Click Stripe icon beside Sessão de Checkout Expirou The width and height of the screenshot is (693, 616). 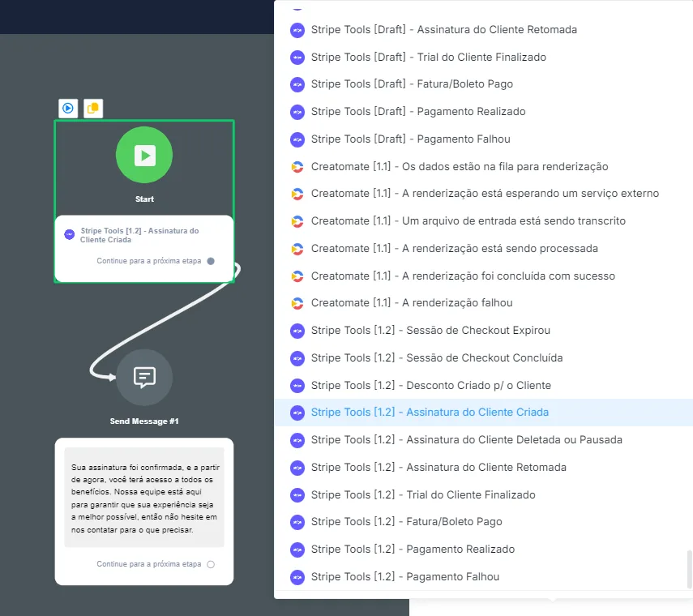297,331
